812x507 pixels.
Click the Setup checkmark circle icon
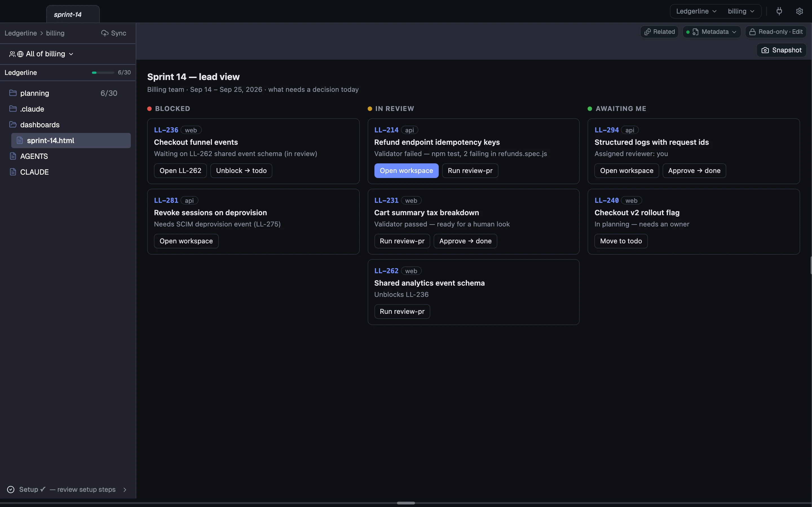click(11, 489)
